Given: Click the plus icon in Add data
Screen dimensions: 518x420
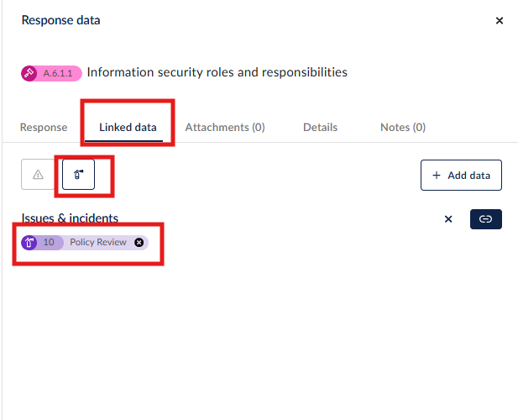Looking at the screenshot, I should tap(437, 175).
